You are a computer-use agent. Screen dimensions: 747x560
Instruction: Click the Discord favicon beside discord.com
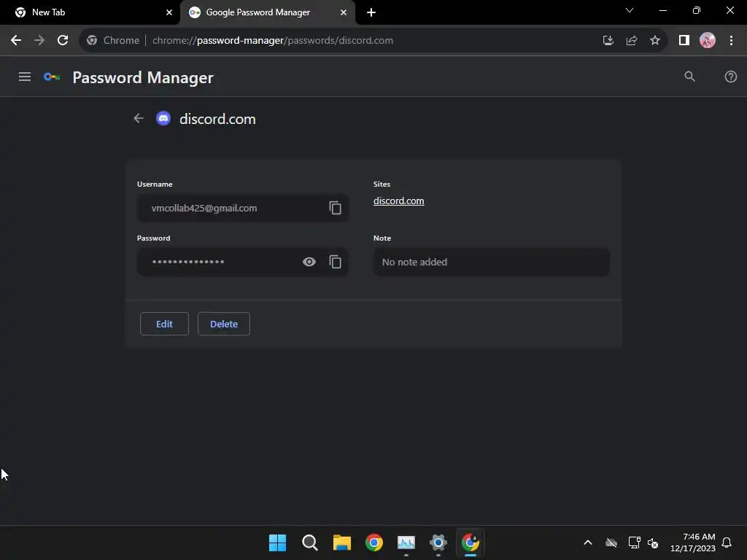pyautogui.click(x=163, y=119)
